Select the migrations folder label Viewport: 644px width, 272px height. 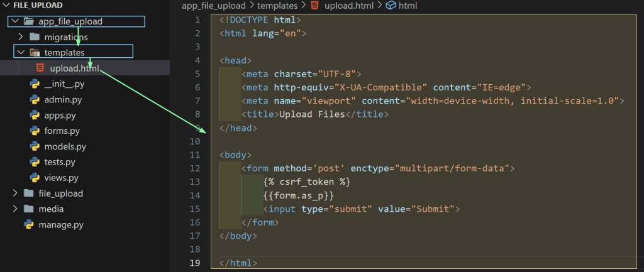coord(66,37)
